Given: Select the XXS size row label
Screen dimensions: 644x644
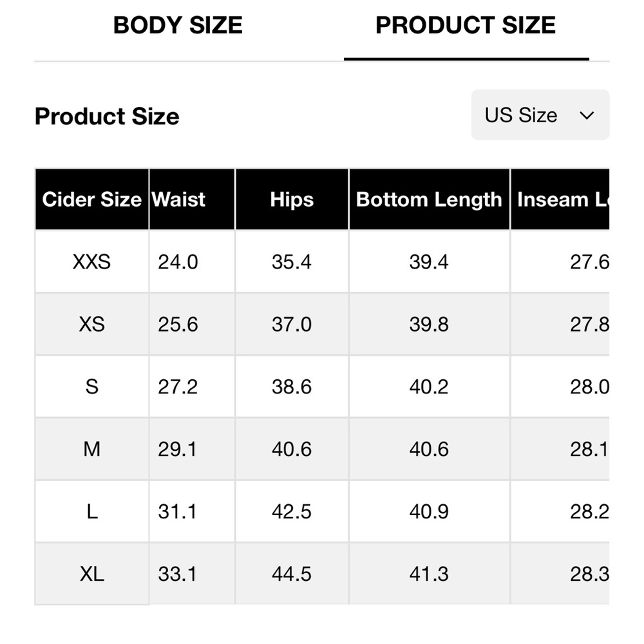Looking at the screenshot, I should pyautogui.click(x=91, y=262).
